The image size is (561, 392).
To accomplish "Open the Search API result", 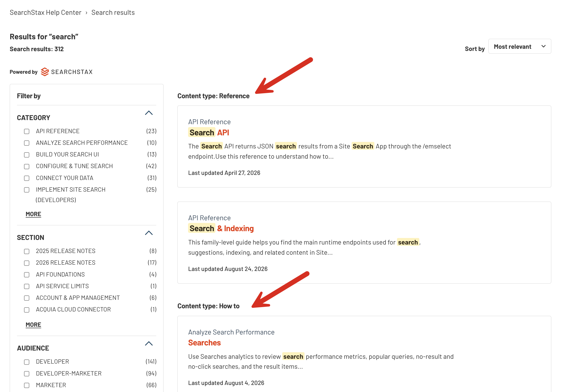I will click(209, 132).
